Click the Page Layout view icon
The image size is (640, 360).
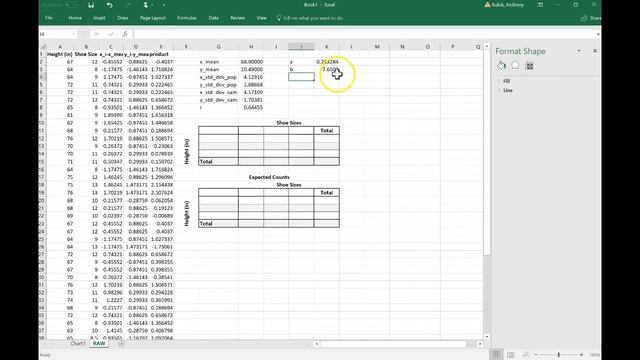pos(511,355)
